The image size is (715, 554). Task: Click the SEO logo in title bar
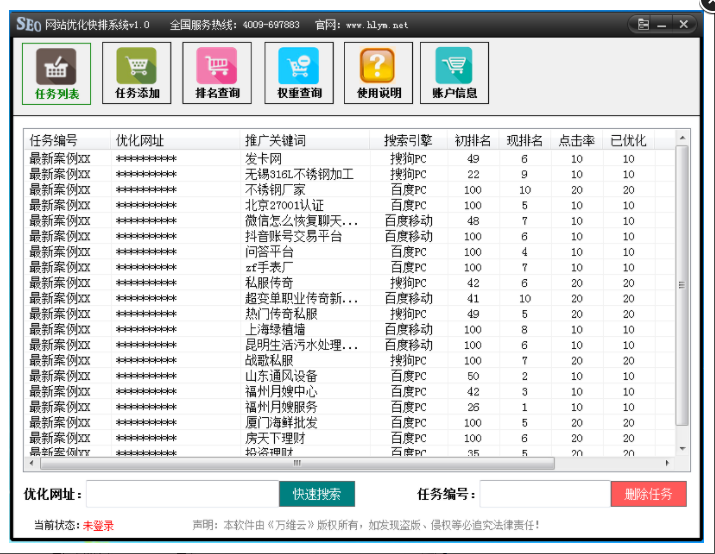[29, 24]
